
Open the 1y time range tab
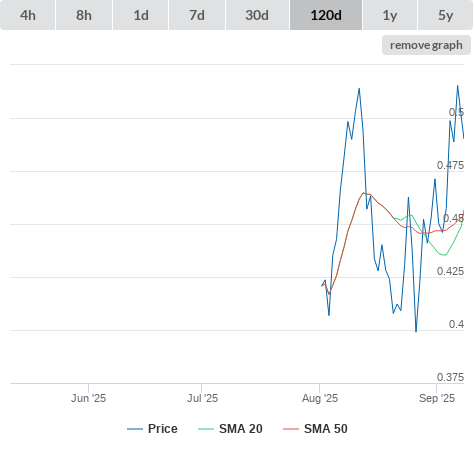(x=390, y=15)
